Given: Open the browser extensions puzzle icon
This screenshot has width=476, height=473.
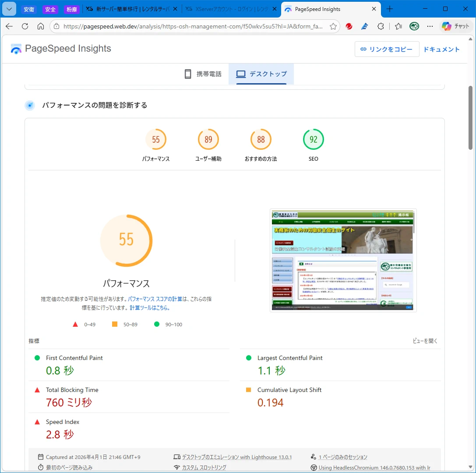Looking at the screenshot, I should 381,26.
